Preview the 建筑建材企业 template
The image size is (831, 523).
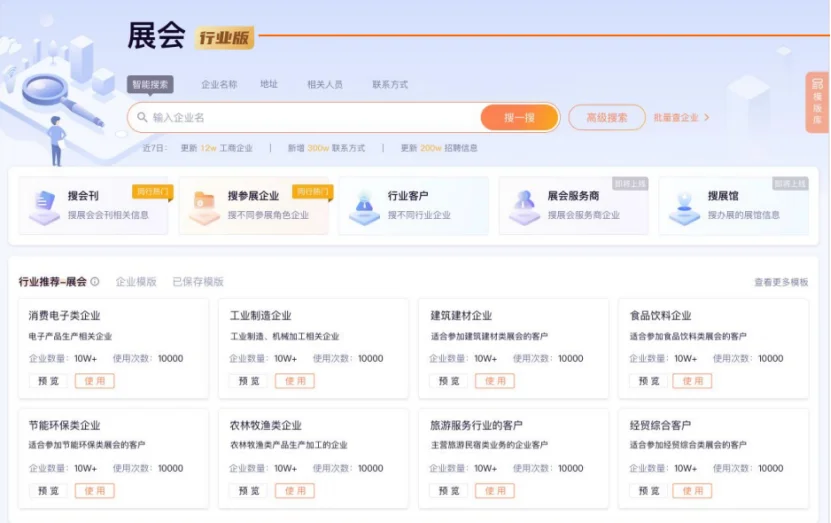coord(448,380)
